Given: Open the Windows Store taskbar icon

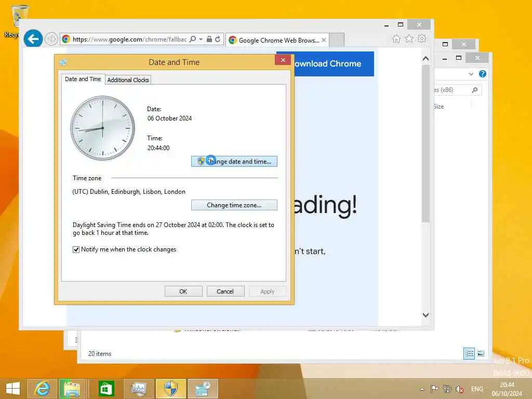Looking at the screenshot, I should click(x=106, y=389).
